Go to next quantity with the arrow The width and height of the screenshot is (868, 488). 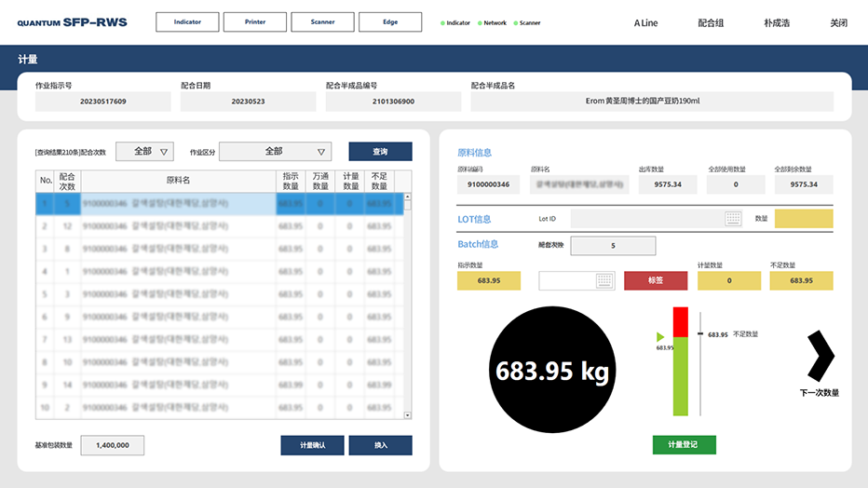coord(821,355)
